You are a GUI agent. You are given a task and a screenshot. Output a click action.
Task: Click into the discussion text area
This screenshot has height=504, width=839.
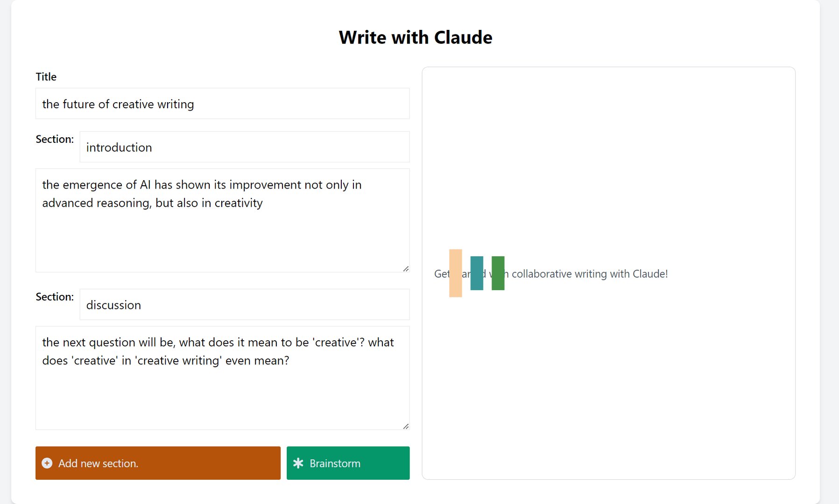click(x=222, y=378)
